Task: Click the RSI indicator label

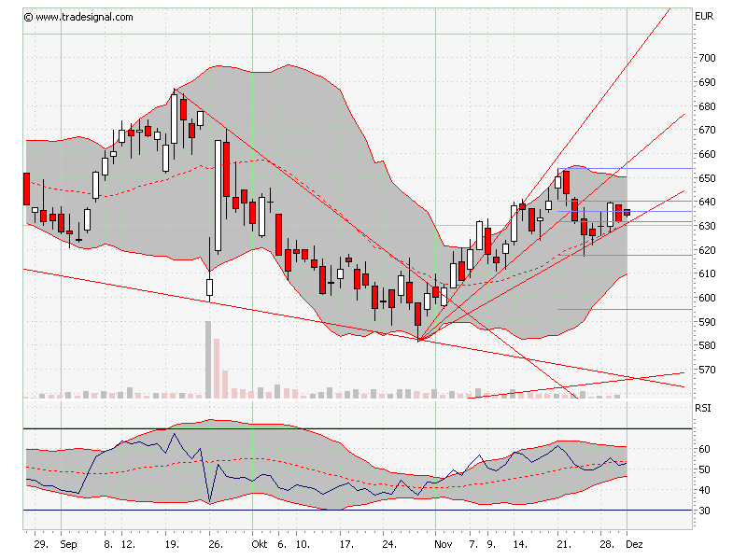Action: coord(703,408)
